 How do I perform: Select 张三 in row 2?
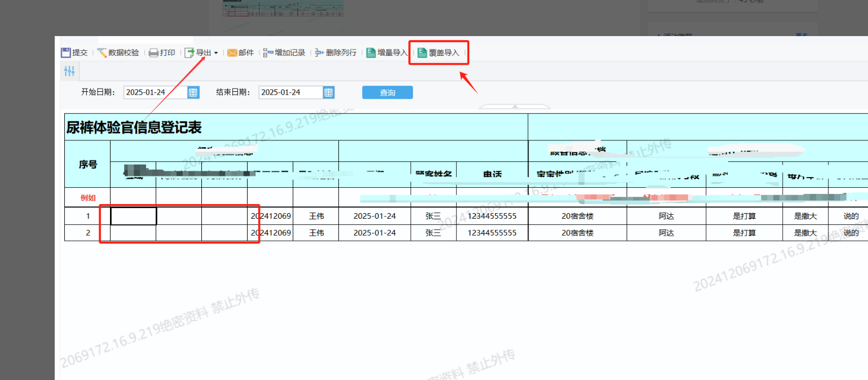[433, 232]
